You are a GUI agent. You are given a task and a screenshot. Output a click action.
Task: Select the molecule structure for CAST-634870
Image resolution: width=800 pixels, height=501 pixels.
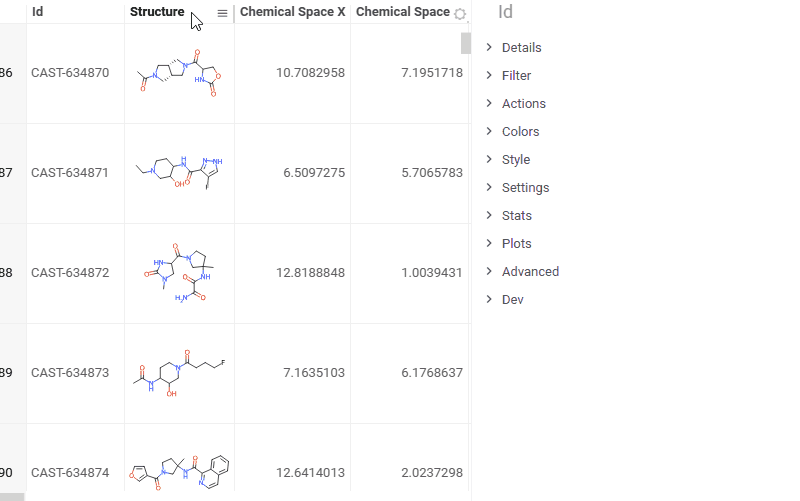click(180, 73)
